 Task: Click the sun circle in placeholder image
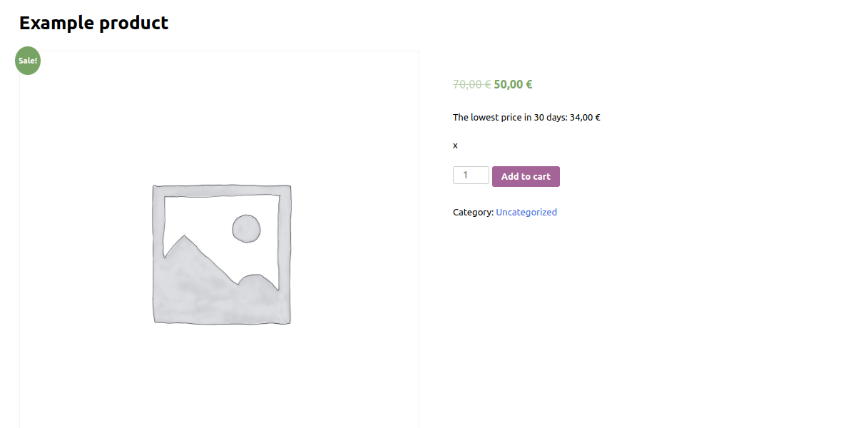(246, 228)
